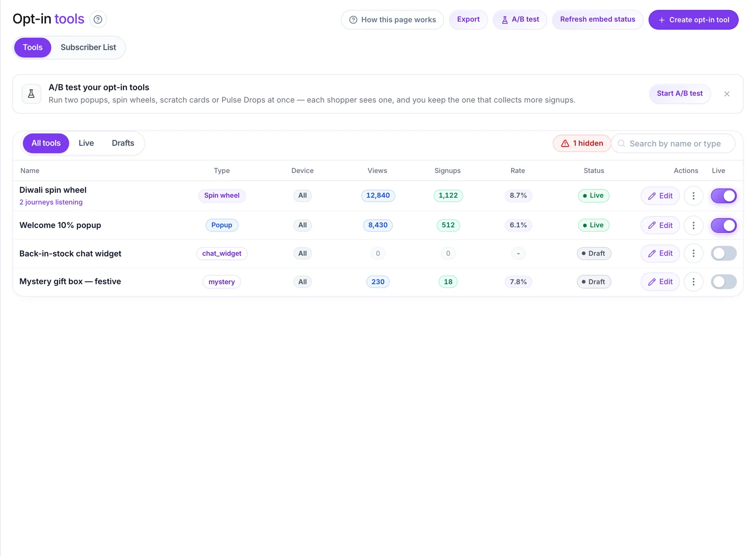The image size is (756, 556).
Task: Click Create opt-in tool button
Action: [x=693, y=20]
